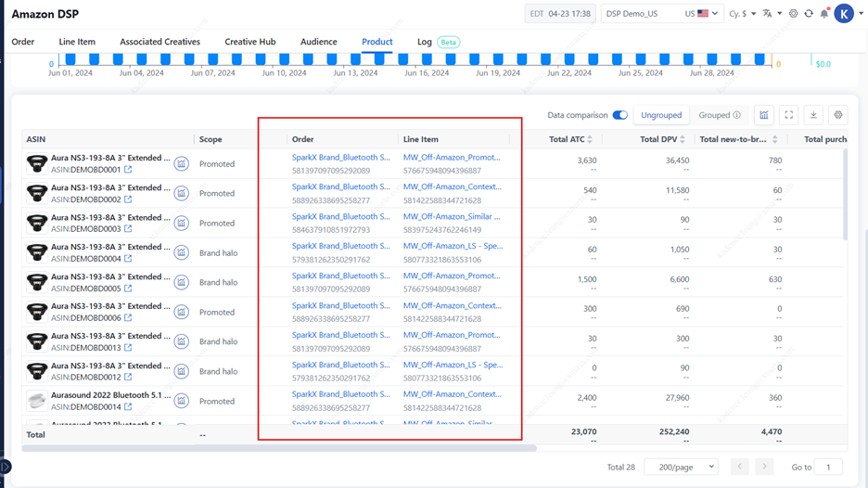Open chart icon for ASIN DEMOBD0005 row

point(182,282)
